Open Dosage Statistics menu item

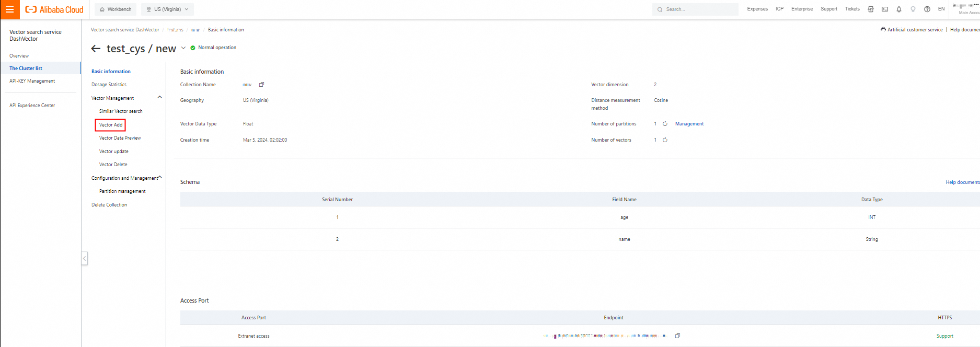tap(109, 85)
